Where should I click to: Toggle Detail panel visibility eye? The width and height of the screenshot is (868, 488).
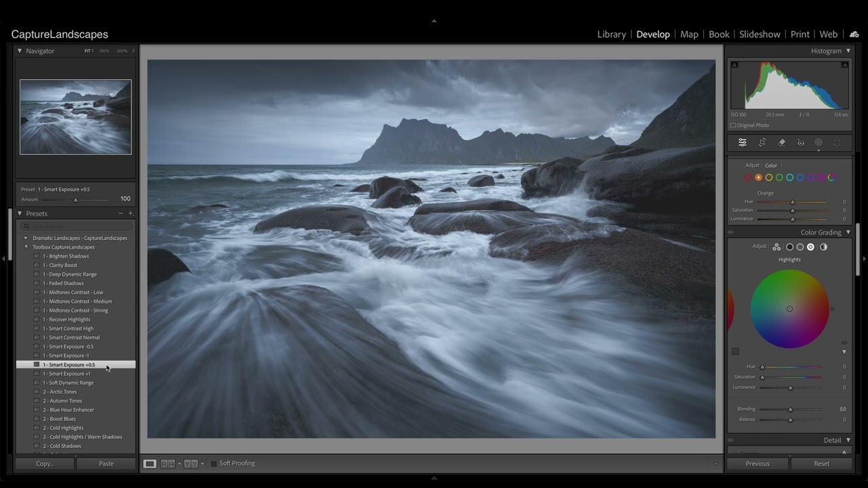730,441
